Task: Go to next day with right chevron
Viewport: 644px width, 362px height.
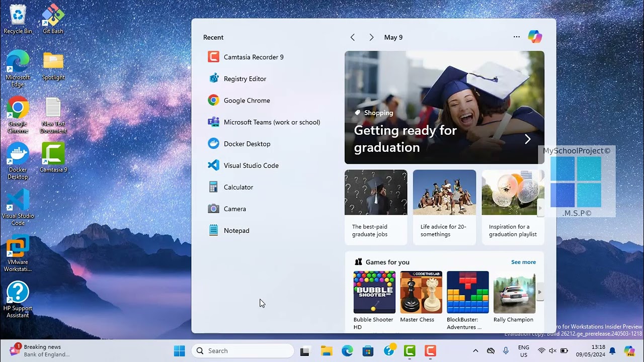Action: (371, 37)
